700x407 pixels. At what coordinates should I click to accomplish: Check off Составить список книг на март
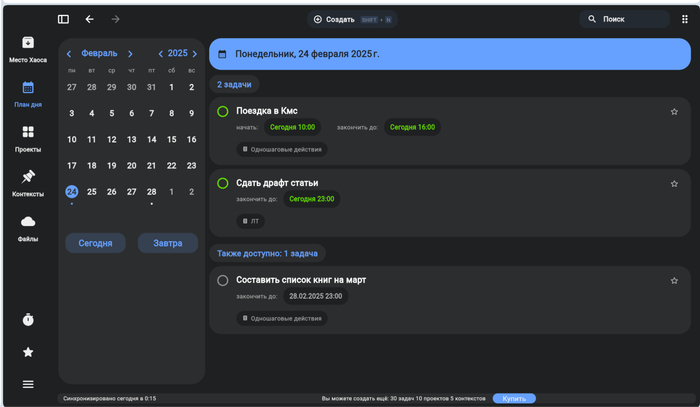coord(223,280)
